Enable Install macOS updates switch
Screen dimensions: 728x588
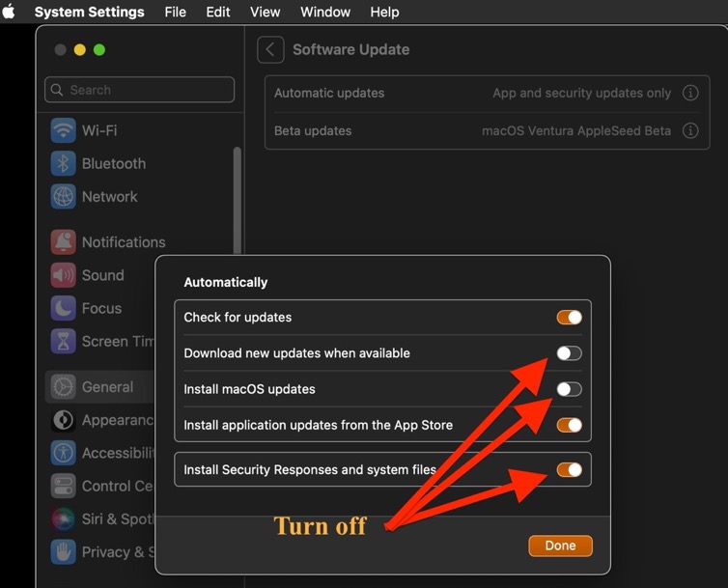pyautogui.click(x=570, y=389)
